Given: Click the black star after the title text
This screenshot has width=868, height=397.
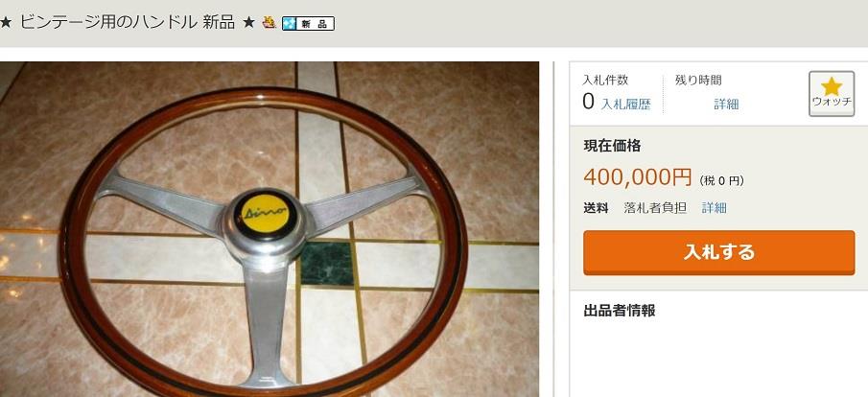Looking at the screenshot, I should 248,23.
